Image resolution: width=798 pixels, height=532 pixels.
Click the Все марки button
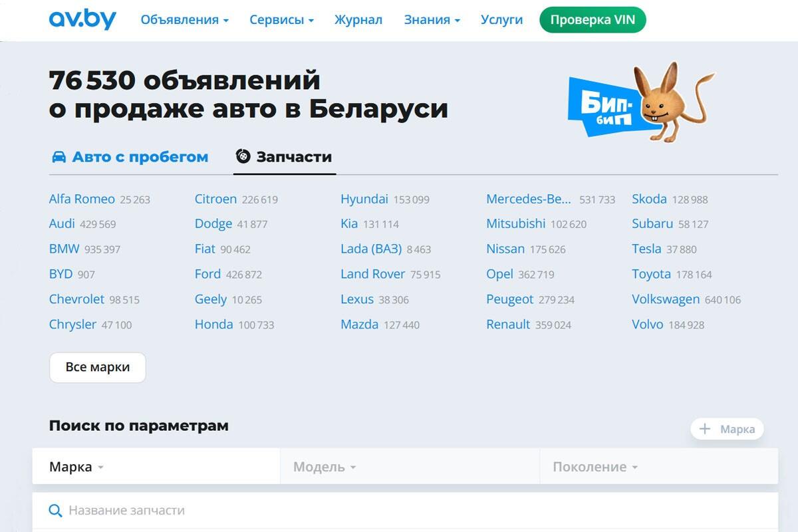point(97,367)
